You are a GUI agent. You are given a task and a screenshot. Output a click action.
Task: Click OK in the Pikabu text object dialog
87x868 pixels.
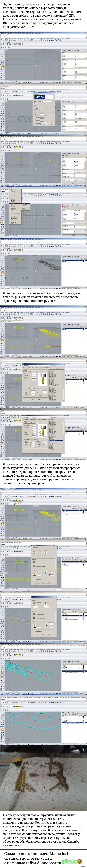coord(38,124)
